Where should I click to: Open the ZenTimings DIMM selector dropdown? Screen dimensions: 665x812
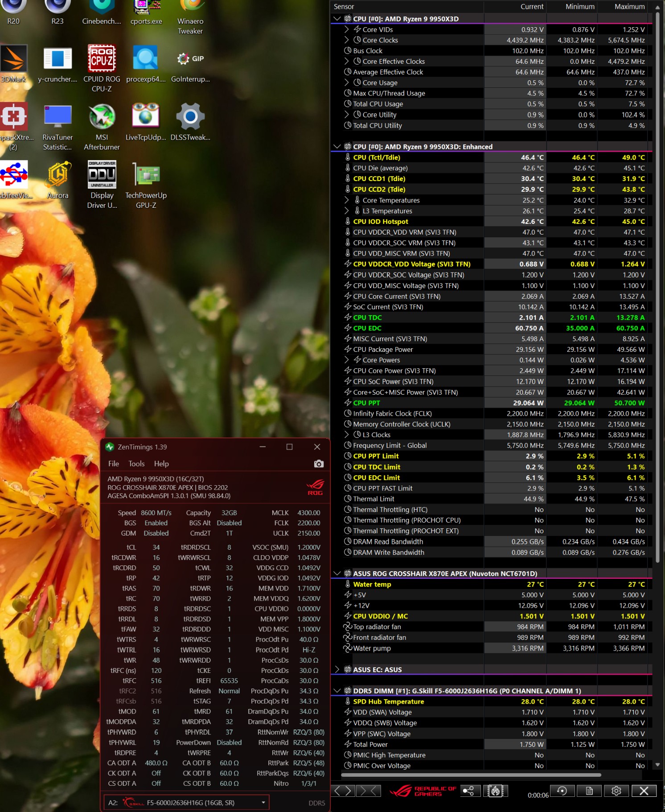pyautogui.click(x=187, y=803)
